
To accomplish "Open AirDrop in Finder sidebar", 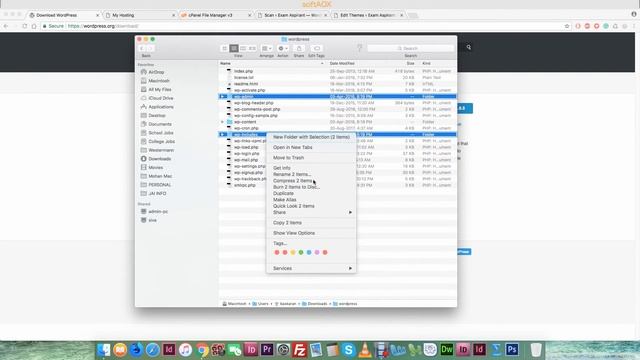I will pos(156,72).
